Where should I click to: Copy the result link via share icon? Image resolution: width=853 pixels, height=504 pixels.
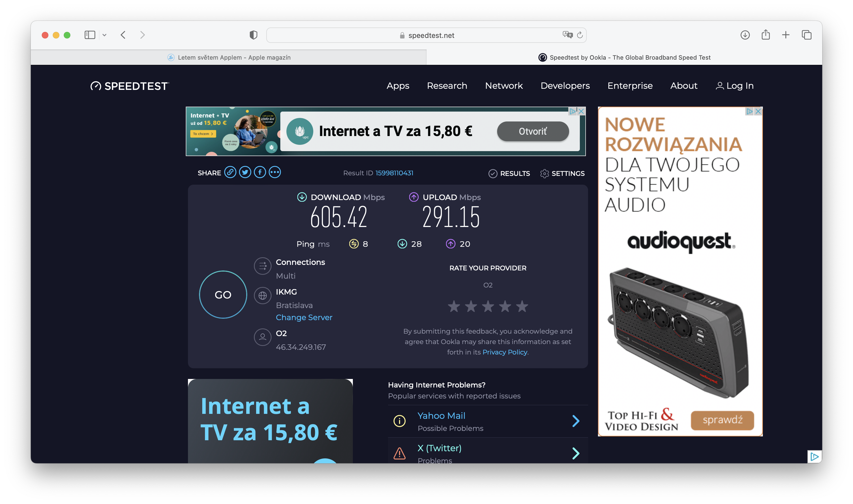[230, 173]
